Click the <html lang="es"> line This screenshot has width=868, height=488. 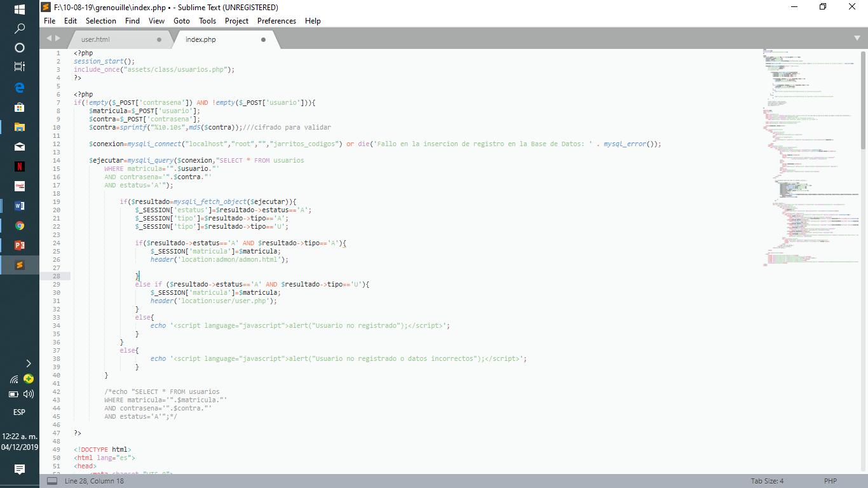pyautogui.click(x=104, y=458)
